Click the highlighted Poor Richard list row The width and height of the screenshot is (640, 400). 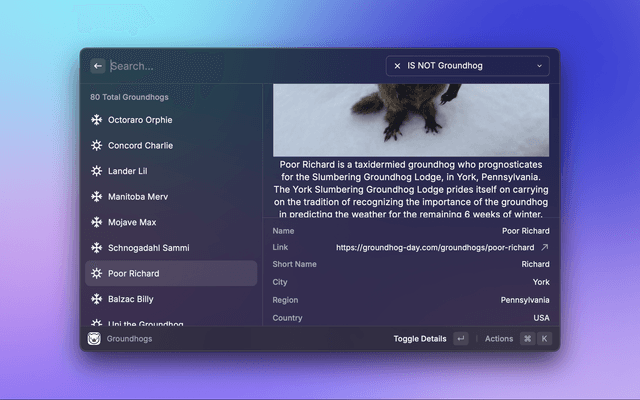coord(170,273)
